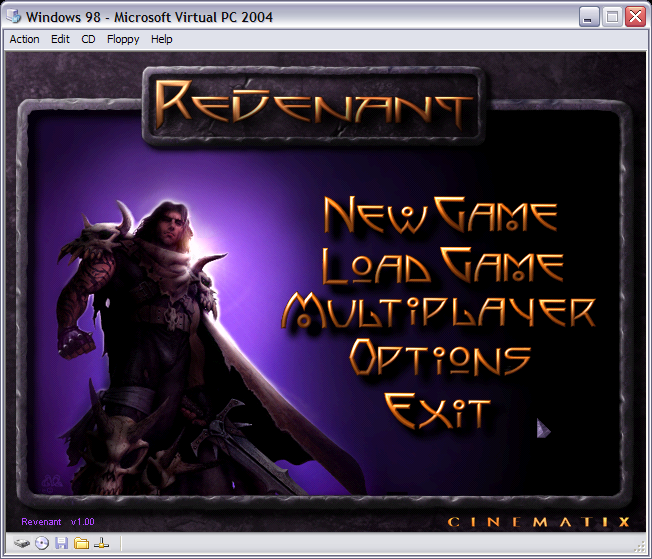Click the network adapter status icon
Viewport: 652px width, 559px height.
pyautogui.click(x=101, y=543)
